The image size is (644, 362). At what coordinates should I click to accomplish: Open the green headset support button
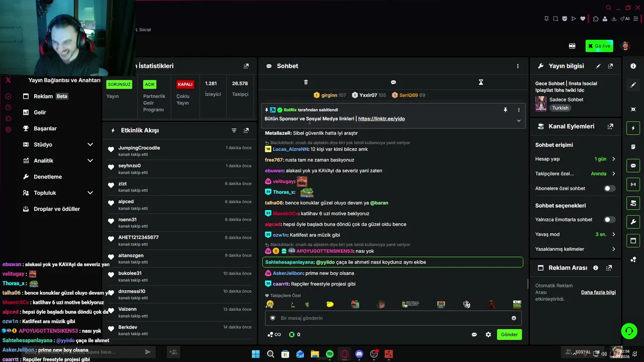(x=629, y=331)
